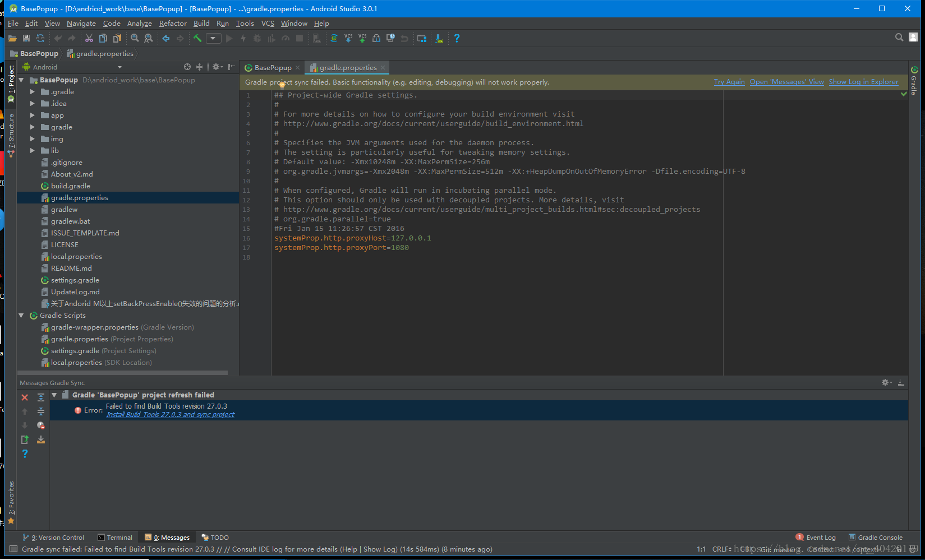Viewport: 925px width, 560px height.
Task: Click the Open folder toolbar icon
Action: point(12,38)
